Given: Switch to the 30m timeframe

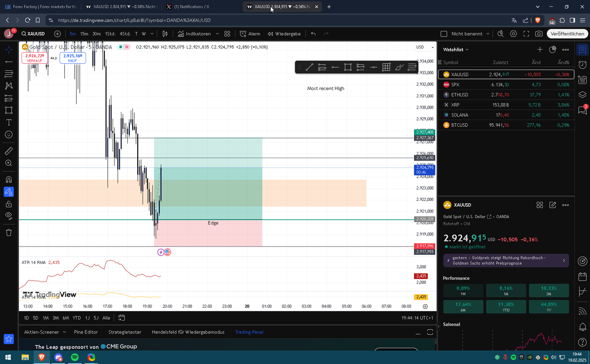Looking at the screenshot, I should coord(96,34).
